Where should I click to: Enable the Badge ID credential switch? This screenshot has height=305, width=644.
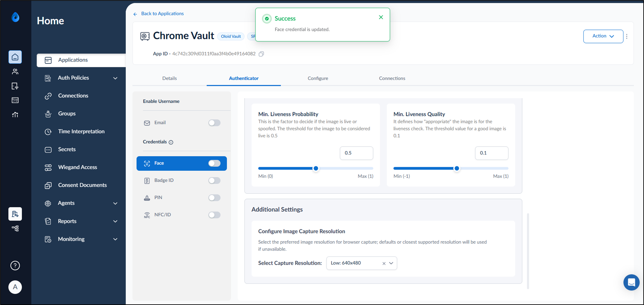coord(214,181)
